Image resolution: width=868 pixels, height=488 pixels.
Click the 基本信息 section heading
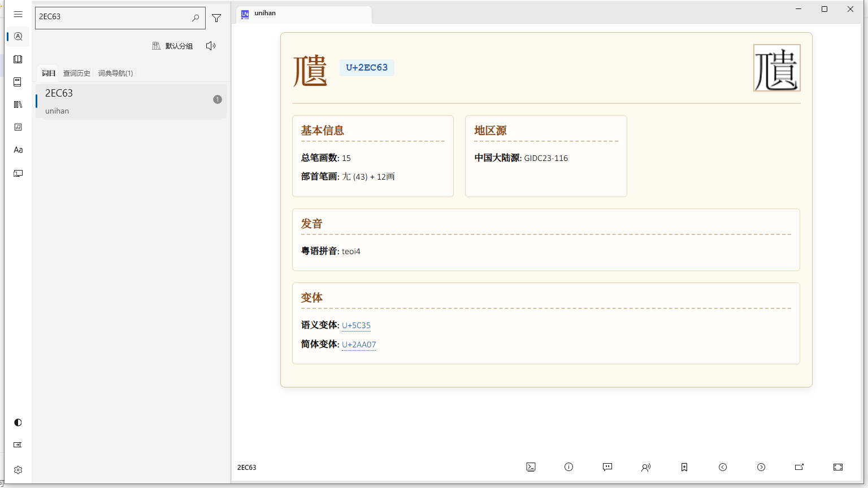(x=322, y=130)
